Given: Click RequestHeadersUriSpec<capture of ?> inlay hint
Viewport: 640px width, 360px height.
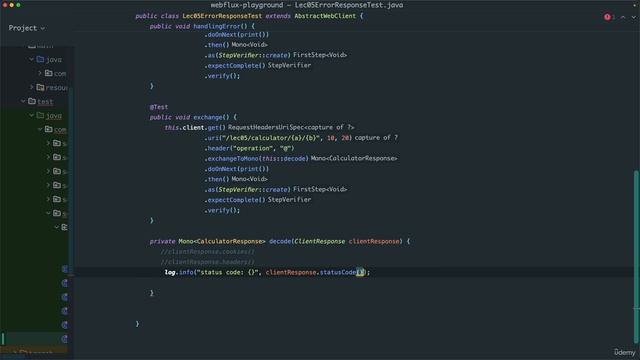Looking at the screenshot, I should (291, 127).
